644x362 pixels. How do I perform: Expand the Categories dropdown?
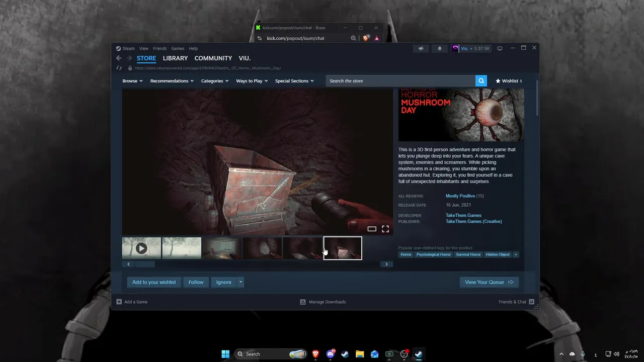[x=215, y=81]
